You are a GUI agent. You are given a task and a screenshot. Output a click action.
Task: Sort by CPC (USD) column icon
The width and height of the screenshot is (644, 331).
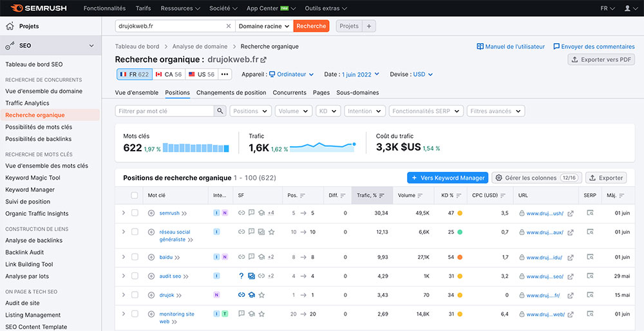pyautogui.click(x=503, y=196)
